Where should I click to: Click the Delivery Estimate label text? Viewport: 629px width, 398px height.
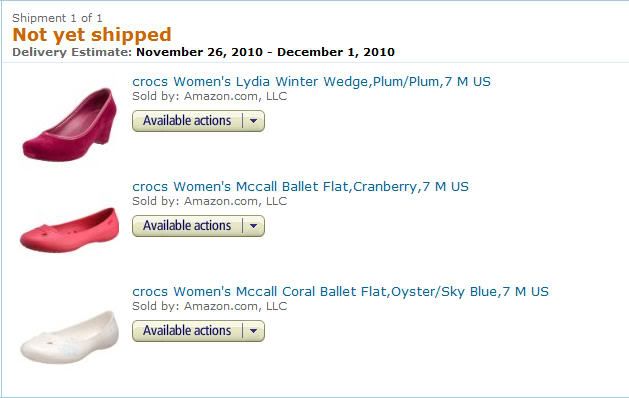(72, 52)
